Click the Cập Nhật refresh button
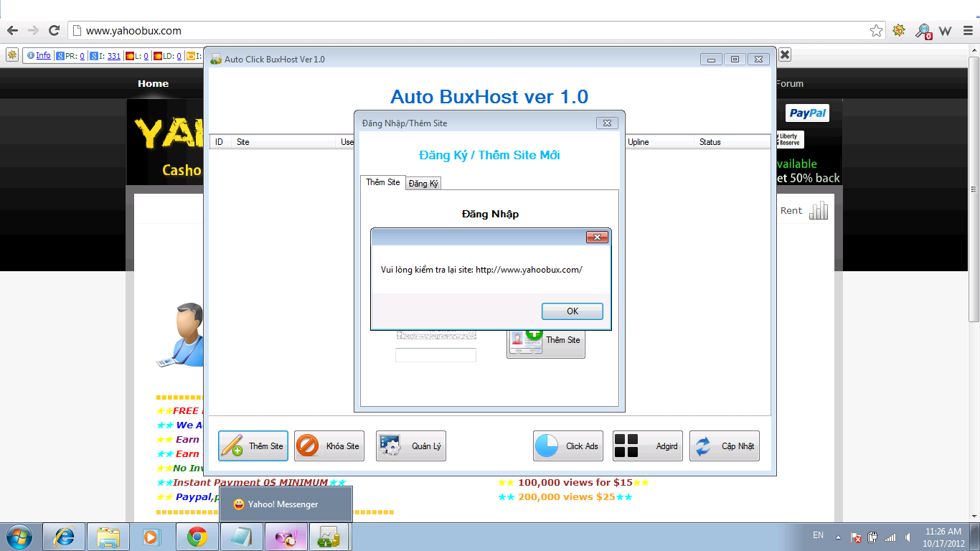Viewport: 980px width, 551px height. (725, 446)
